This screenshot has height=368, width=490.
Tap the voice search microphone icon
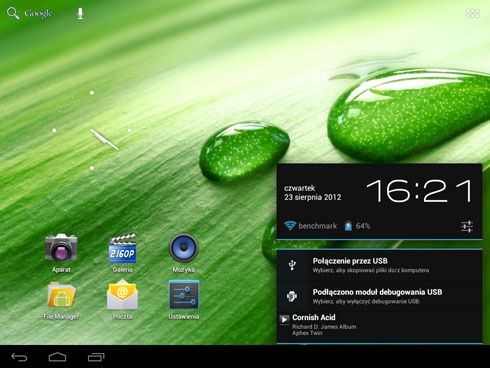[80, 13]
